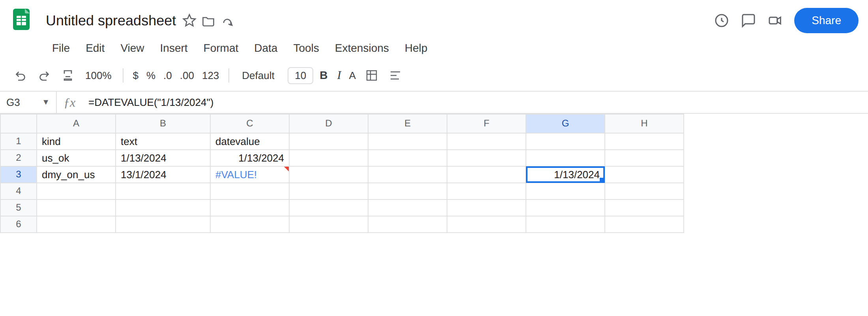Image resolution: width=868 pixels, height=316 pixels.
Task: Open the Edit menu
Action: pyautogui.click(x=95, y=48)
